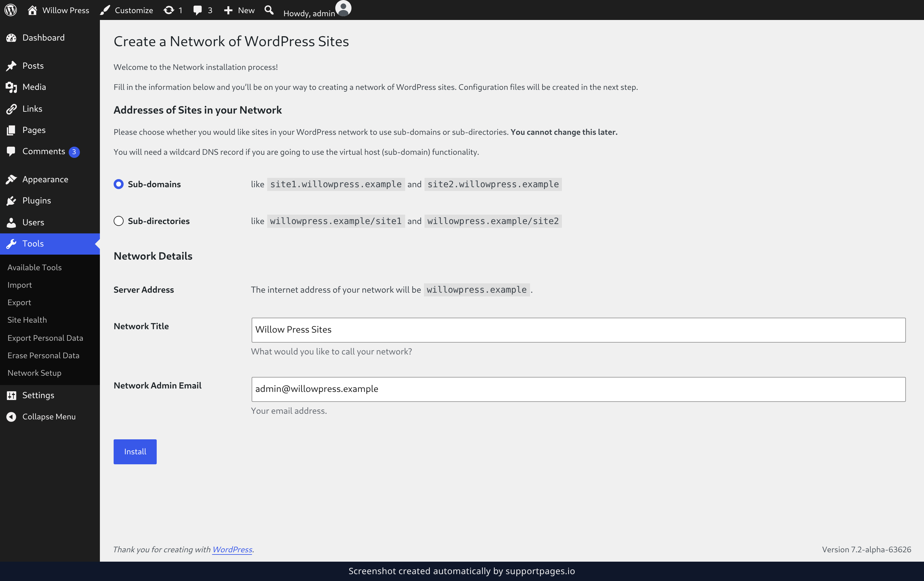This screenshot has width=924, height=581.
Task: Click the Network Title text field
Action: click(x=578, y=330)
